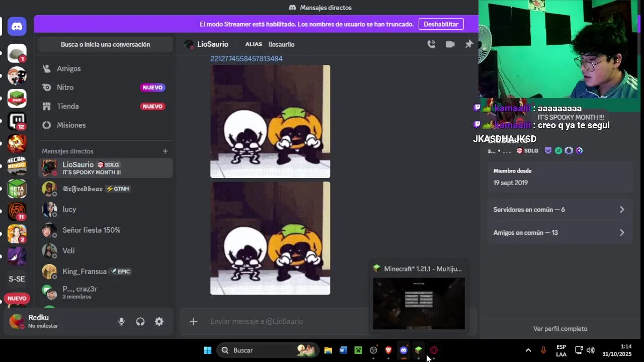Image resolution: width=644 pixels, height=362 pixels.
Task: Open conversation with lucy
Action: point(106,209)
